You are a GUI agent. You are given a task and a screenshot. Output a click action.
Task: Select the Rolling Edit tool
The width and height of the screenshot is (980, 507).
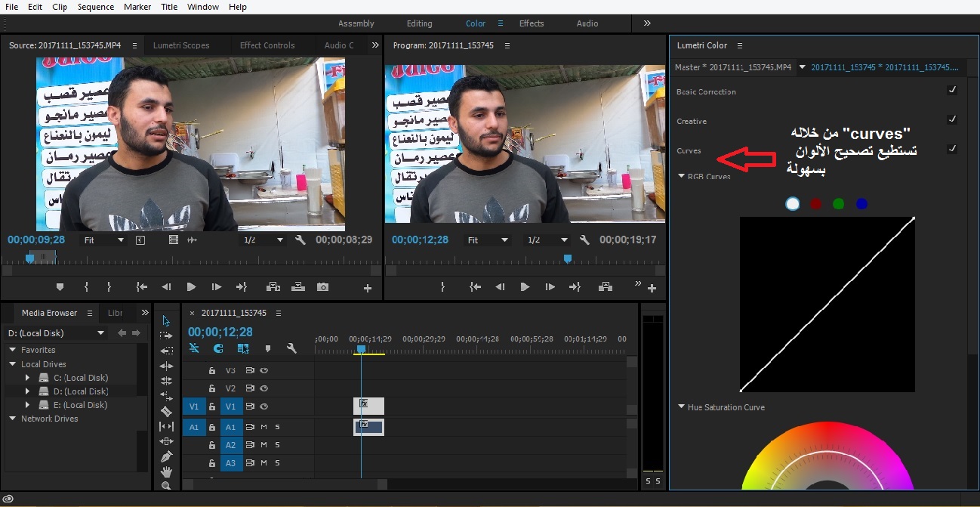pyautogui.click(x=166, y=366)
